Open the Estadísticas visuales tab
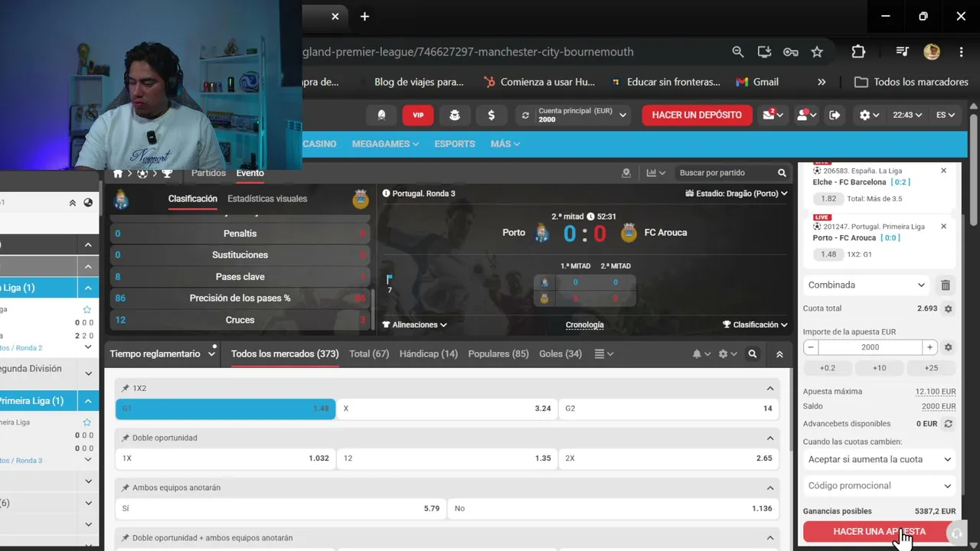This screenshot has width=980, height=551. [x=267, y=199]
